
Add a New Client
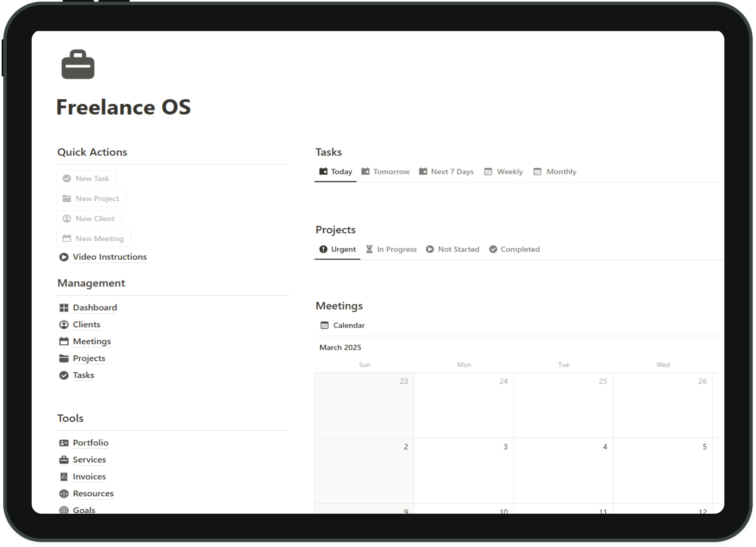[x=89, y=219]
